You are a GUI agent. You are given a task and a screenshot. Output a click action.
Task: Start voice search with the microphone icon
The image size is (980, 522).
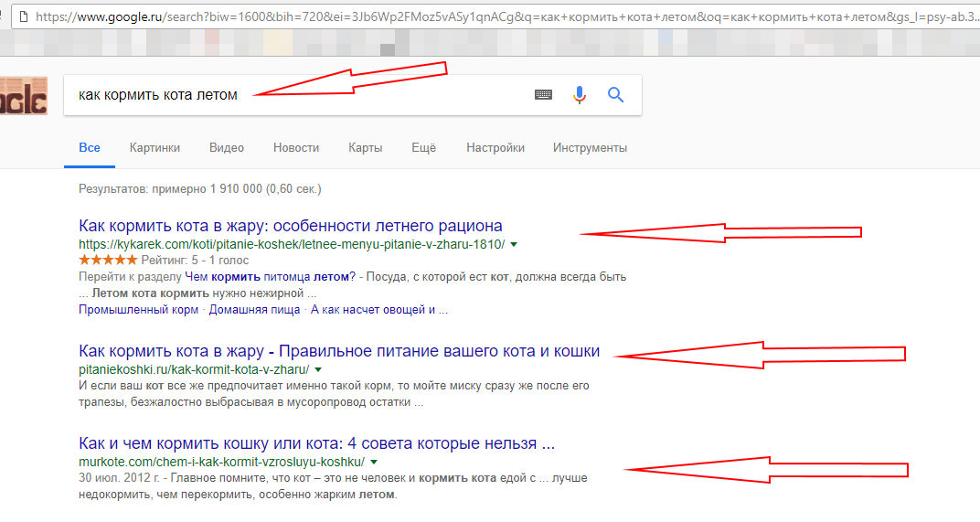coord(579,95)
